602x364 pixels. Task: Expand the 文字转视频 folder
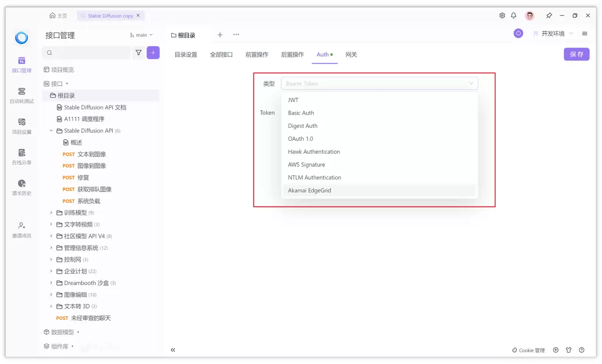click(x=51, y=224)
